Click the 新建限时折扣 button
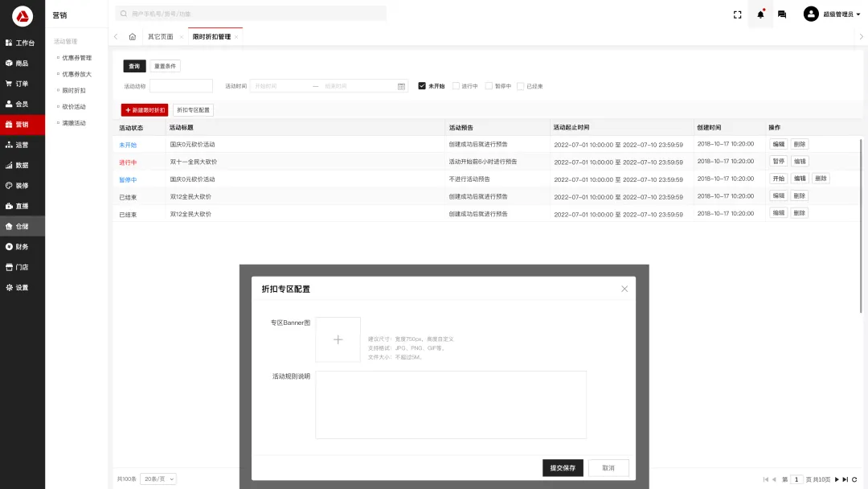The height and width of the screenshot is (489, 868). click(145, 110)
